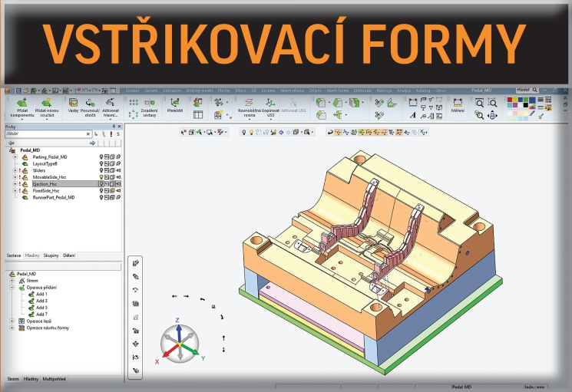Click the red exclamation filter icon near search
This screenshot has width=572, height=392.
coord(111,134)
